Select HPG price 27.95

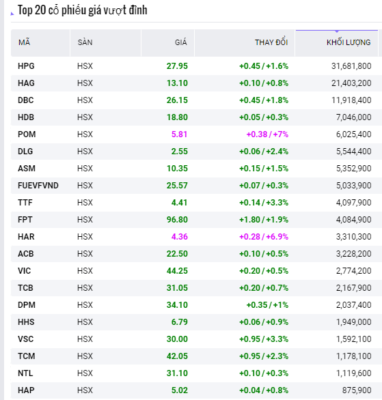click(x=177, y=66)
